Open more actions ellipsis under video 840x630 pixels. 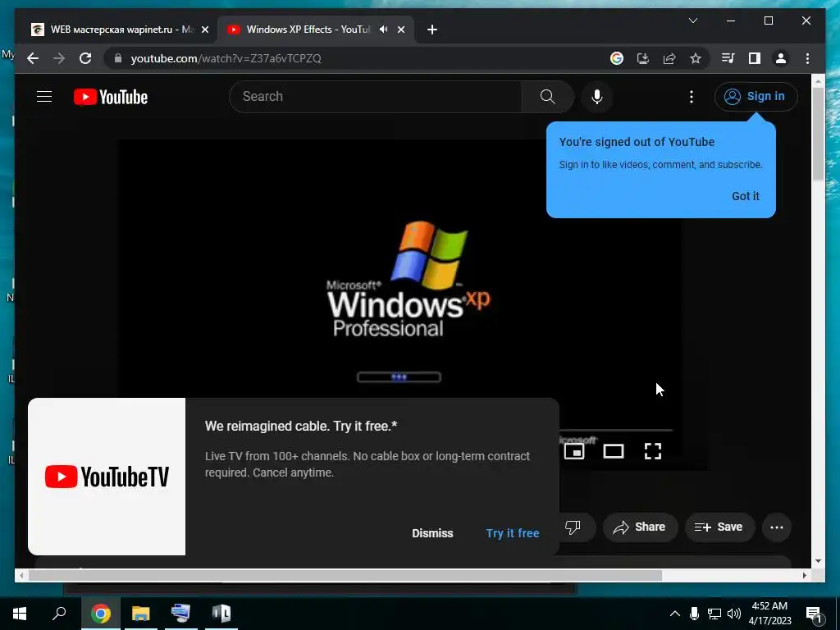776,527
